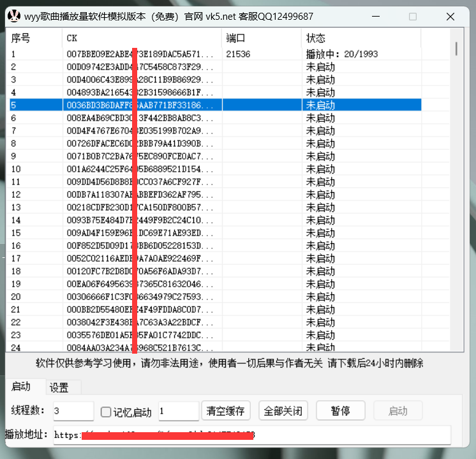Image resolution: width=476 pixels, height=459 pixels.
Task: Select row 4 starting 004893BA21654
Action: (x=215, y=92)
